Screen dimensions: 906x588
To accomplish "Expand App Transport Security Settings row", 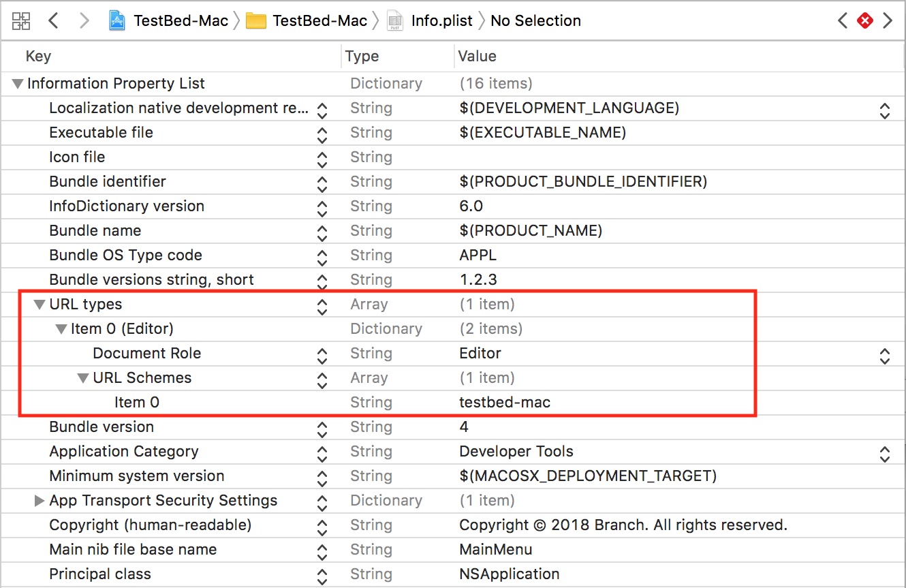I will tap(40, 501).
